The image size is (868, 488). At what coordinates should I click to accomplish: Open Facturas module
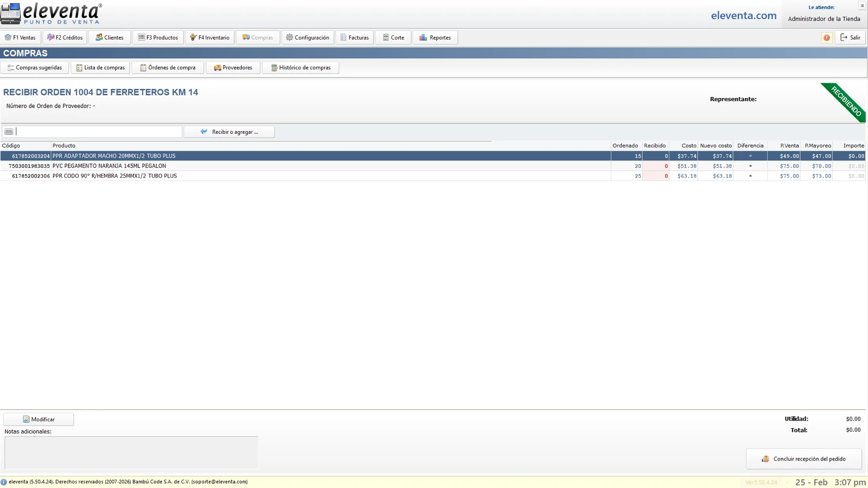coord(355,37)
